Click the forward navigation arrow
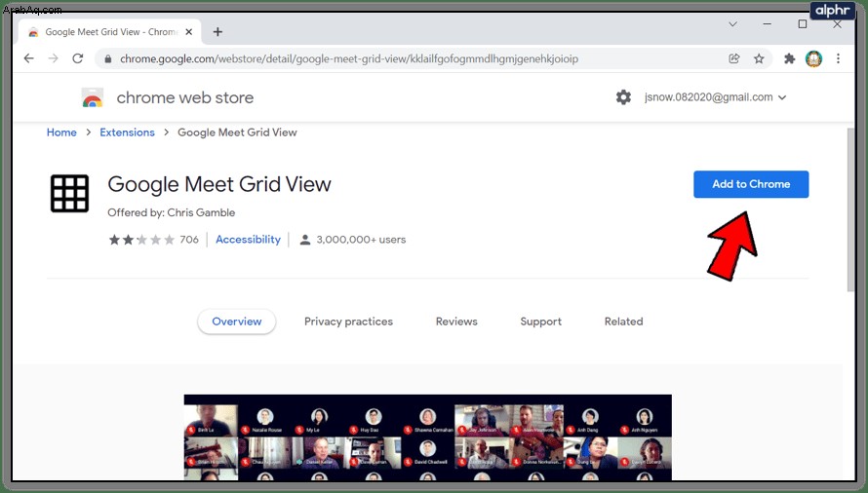The height and width of the screenshot is (493, 868). pos(53,58)
